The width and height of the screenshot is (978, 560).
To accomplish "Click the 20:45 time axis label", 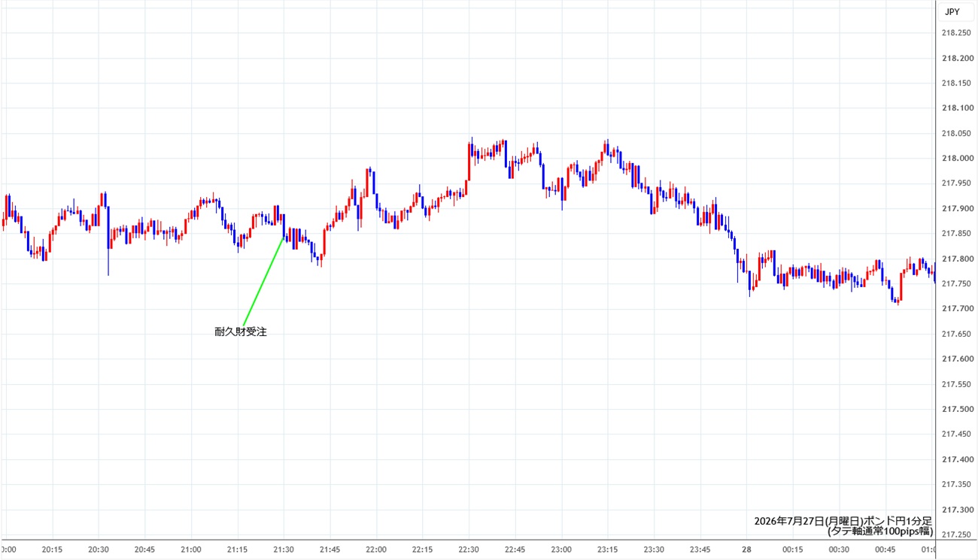I will click(144, 549).
